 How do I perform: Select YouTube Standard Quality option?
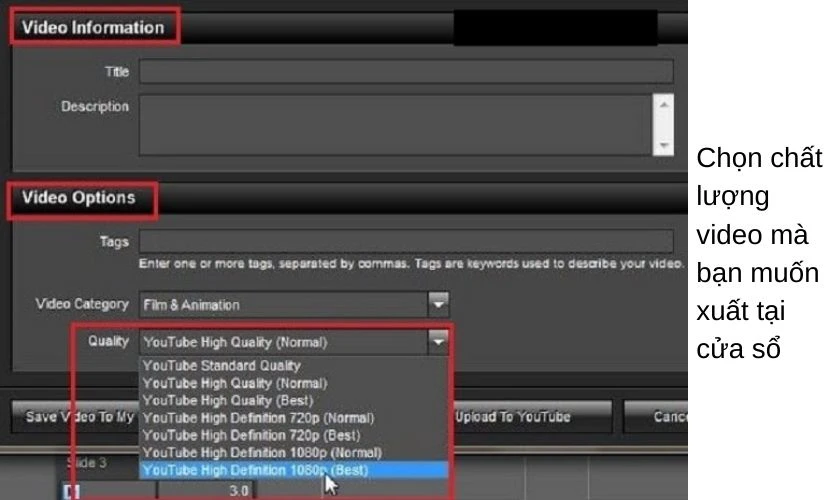[x=293, y=365]
